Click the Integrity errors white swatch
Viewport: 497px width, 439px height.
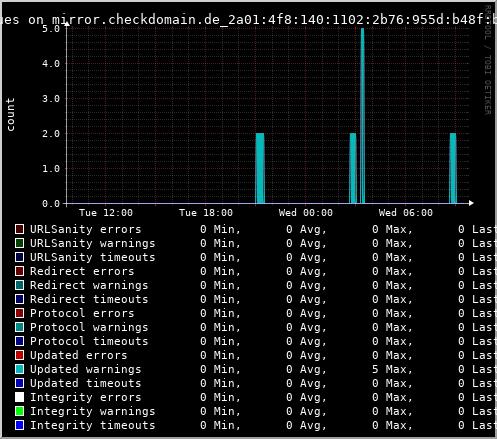click(19, 397)
